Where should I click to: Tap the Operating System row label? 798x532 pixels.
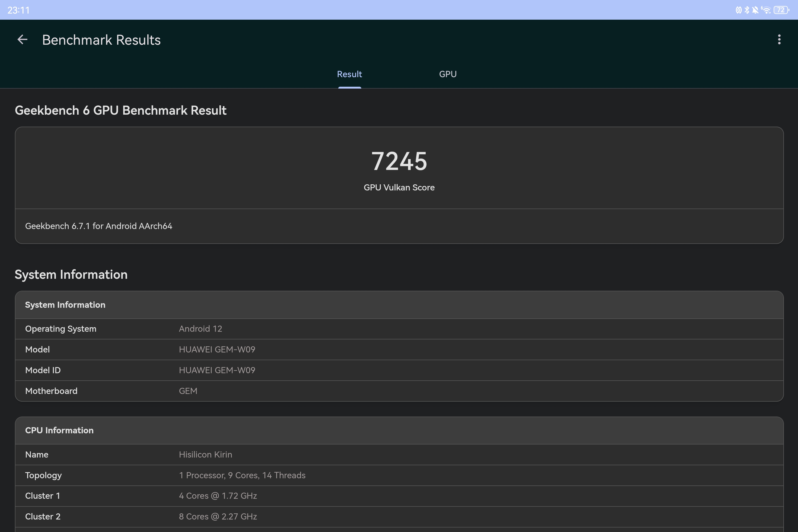[x=61, y=329]
